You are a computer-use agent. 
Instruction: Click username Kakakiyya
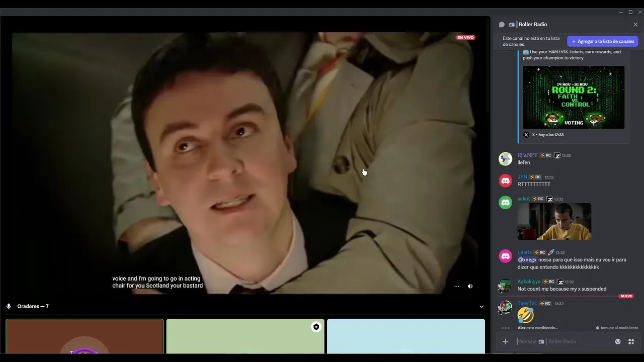(x=529, y=282)
